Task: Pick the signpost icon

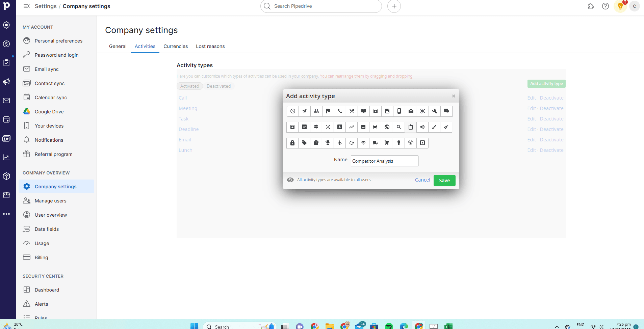Action: pyautogui.click(x=316, y=127)
